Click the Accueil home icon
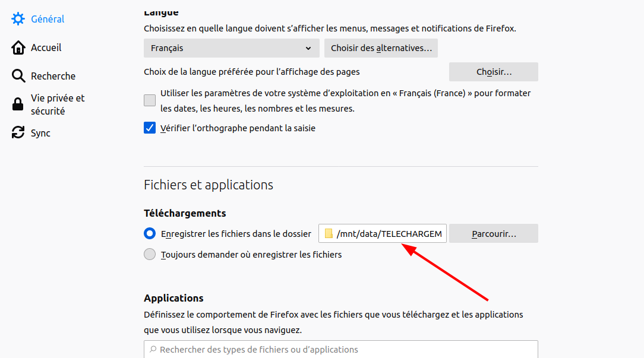Image resolution: width=644 pixels, height=358 pixels. (x=18, y=47)
